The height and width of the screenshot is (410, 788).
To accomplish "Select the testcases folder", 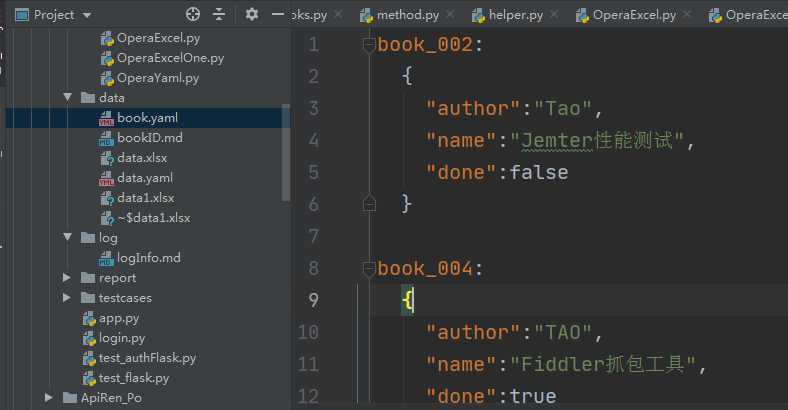I will tap(125, 298).
